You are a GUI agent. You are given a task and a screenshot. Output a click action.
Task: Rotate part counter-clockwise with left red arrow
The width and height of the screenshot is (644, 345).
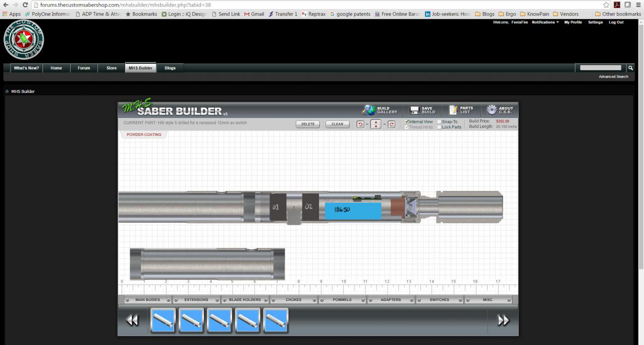coord(360,124)
